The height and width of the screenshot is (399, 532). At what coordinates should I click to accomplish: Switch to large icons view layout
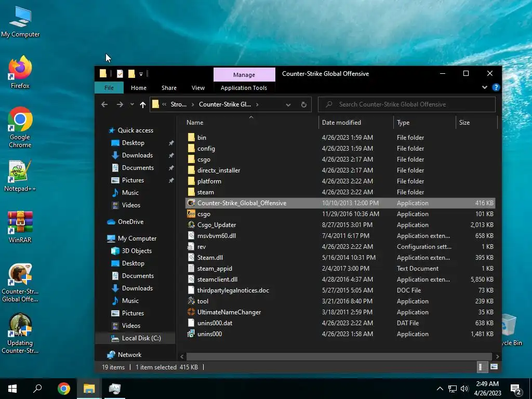(494, 367)
